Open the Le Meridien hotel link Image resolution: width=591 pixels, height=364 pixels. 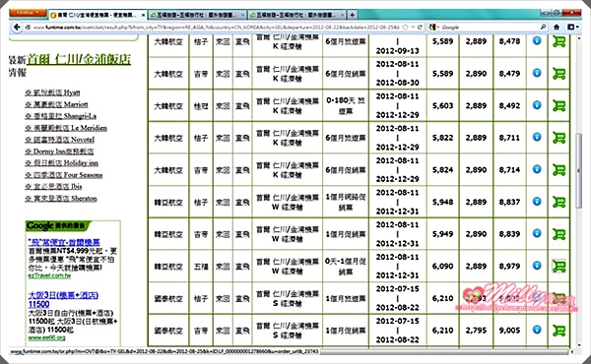66,128
